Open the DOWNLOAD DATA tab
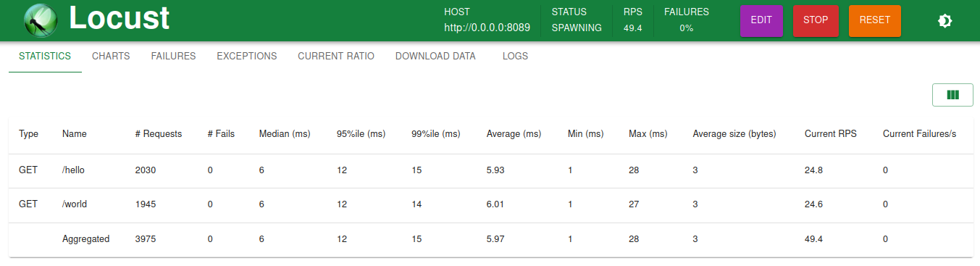 click(x=435, y=56)
